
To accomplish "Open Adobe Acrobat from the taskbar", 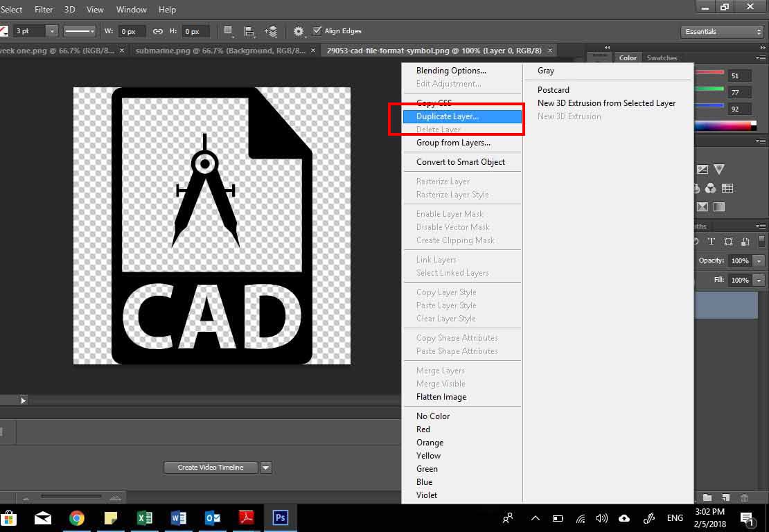I will pyautogui.click(x=246, y=517).
